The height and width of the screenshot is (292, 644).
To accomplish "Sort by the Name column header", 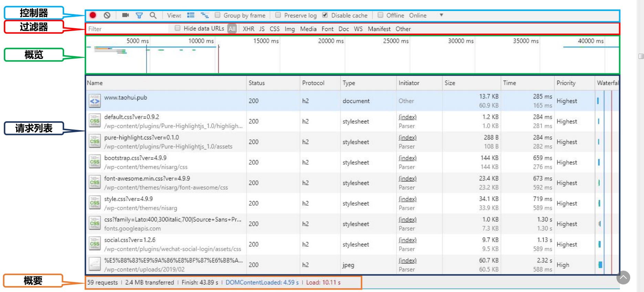I will click(x=166, y=83).
